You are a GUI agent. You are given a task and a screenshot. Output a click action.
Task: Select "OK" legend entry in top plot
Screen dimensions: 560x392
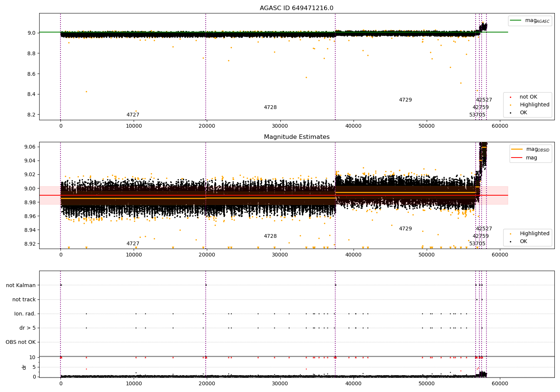point(523,113)
